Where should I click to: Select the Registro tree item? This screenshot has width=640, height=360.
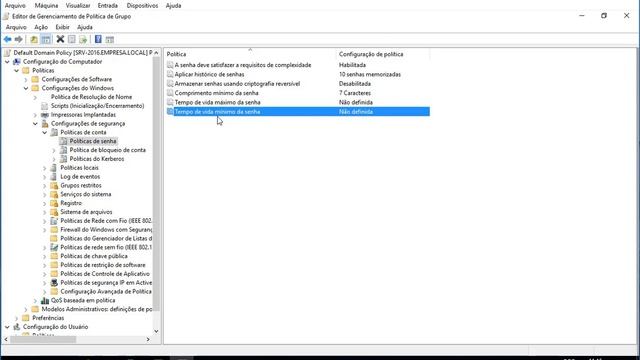coord(71,203)
